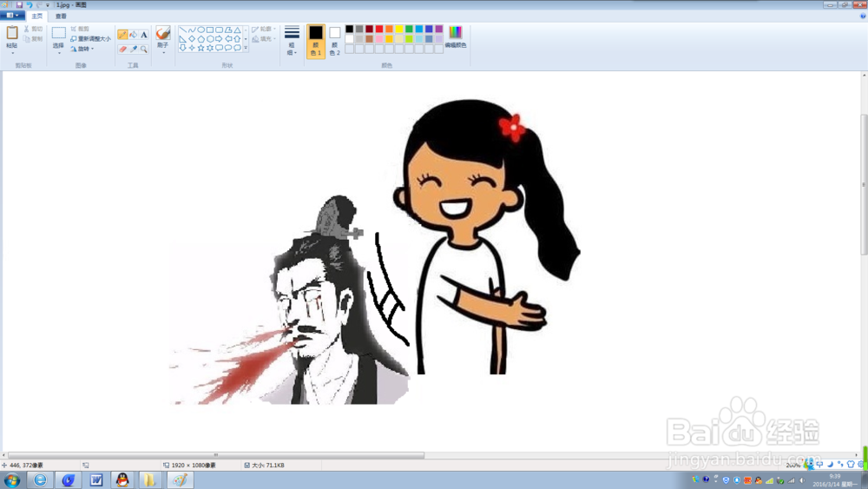Choose the Oval shape
This screenshot has height=489, width=868.
[x=201, y=30]
